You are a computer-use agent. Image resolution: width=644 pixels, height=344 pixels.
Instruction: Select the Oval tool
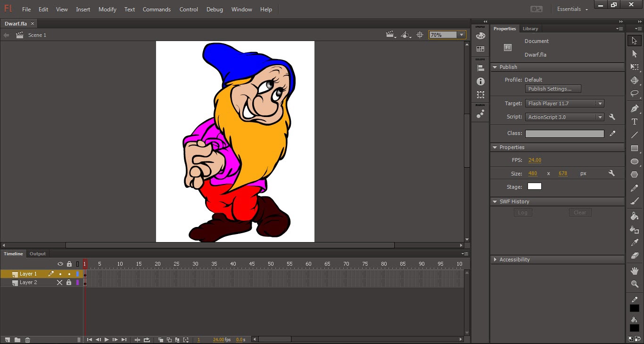click(x=635, y=161)
